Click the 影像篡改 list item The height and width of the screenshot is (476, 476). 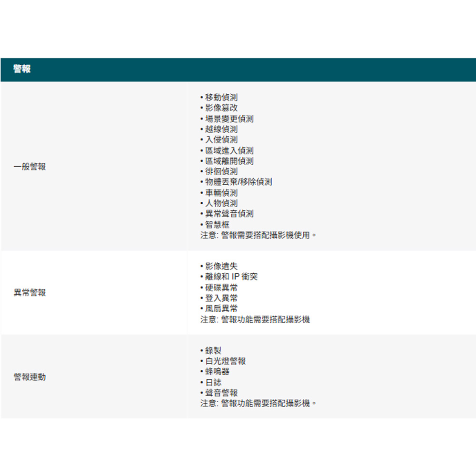tap(221, 108)
